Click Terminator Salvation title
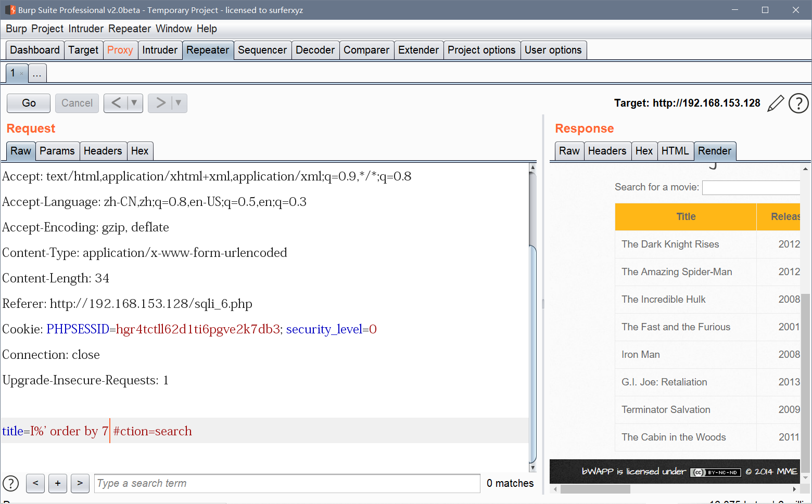This screenshot has height=504, width=812. [x=666, y=410]
